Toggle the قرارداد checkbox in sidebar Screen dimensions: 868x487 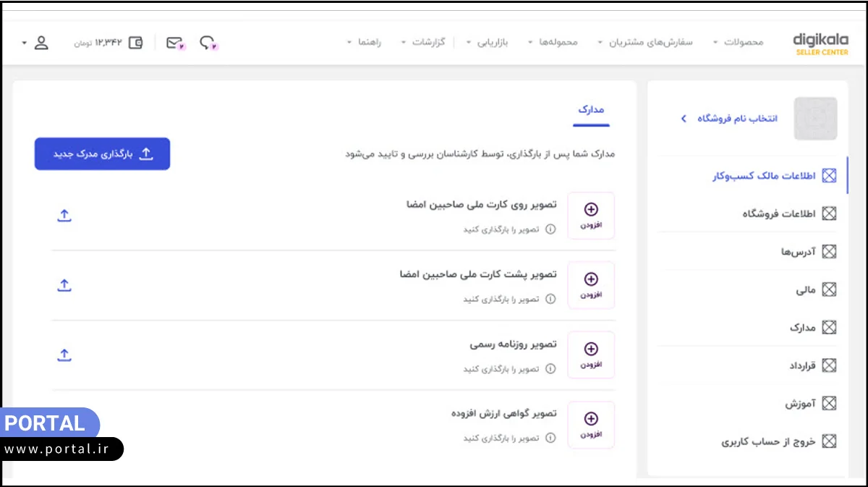tap(828, 365)
